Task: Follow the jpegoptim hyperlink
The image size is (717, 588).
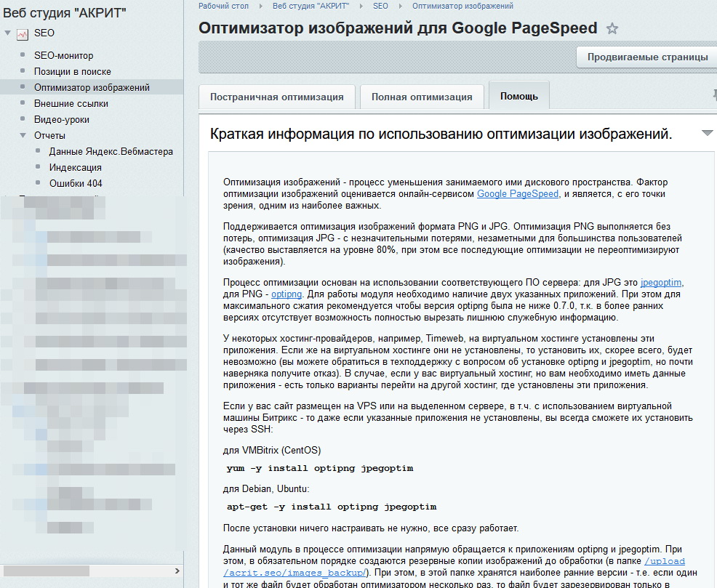Action: (661, 283)
